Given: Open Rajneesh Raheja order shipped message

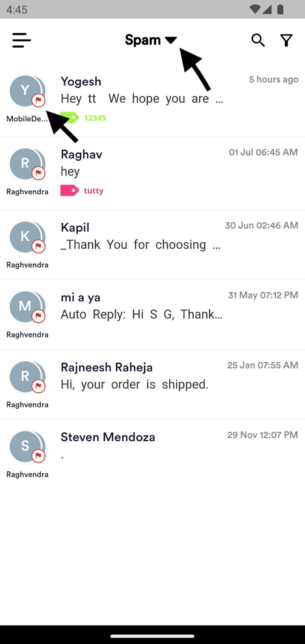Looking at the screenshot, I should pos(152,385).
